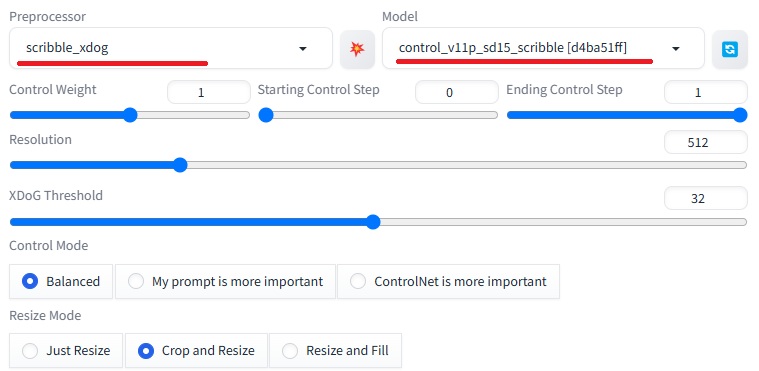The width and height of the screenshot is (759, 371).
Task: Click the Starting Control Step slider handle
Action: pyautogui.click(x=266, y=115)
